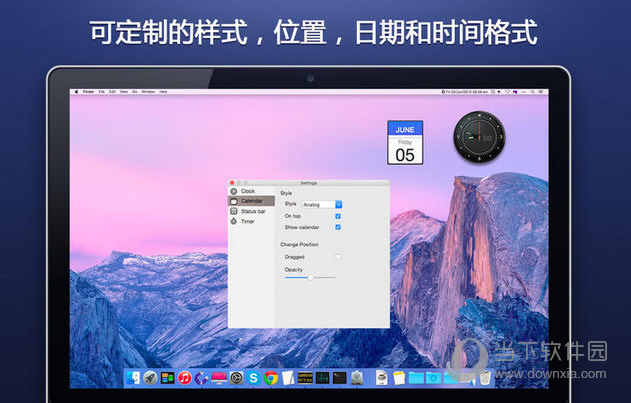Click the Clock icon in the sidebar
The image size is (631, 403).
(x=234, y=191)
